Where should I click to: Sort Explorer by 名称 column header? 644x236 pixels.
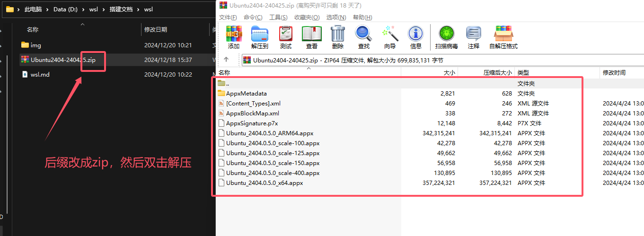(33, 29)
